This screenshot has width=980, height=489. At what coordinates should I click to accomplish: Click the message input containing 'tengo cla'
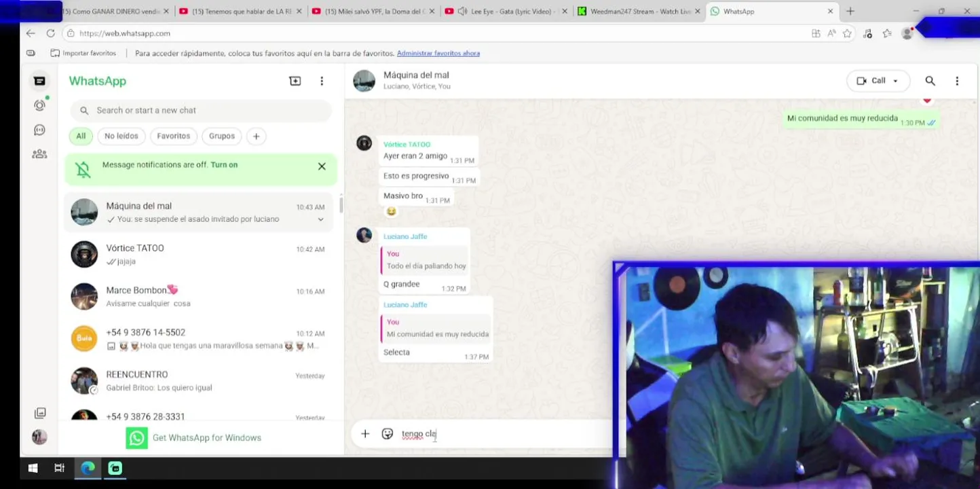[x=502, y=434]
